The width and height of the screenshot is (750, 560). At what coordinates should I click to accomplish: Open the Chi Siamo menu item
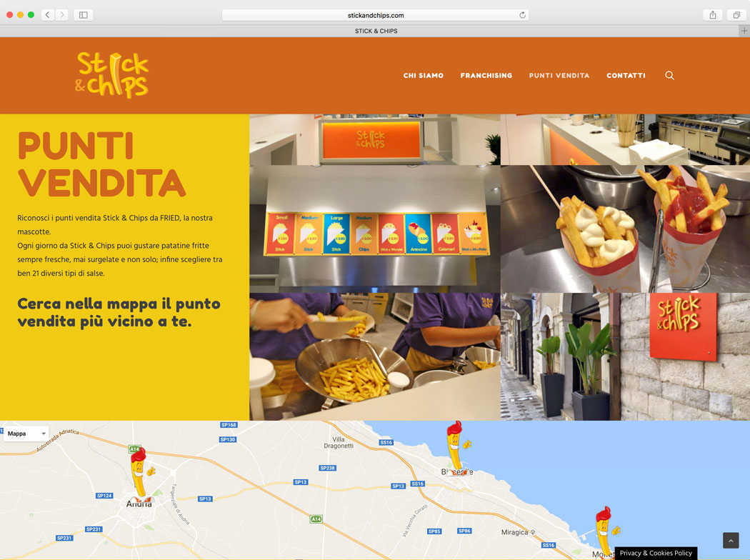tap(424, 76)
